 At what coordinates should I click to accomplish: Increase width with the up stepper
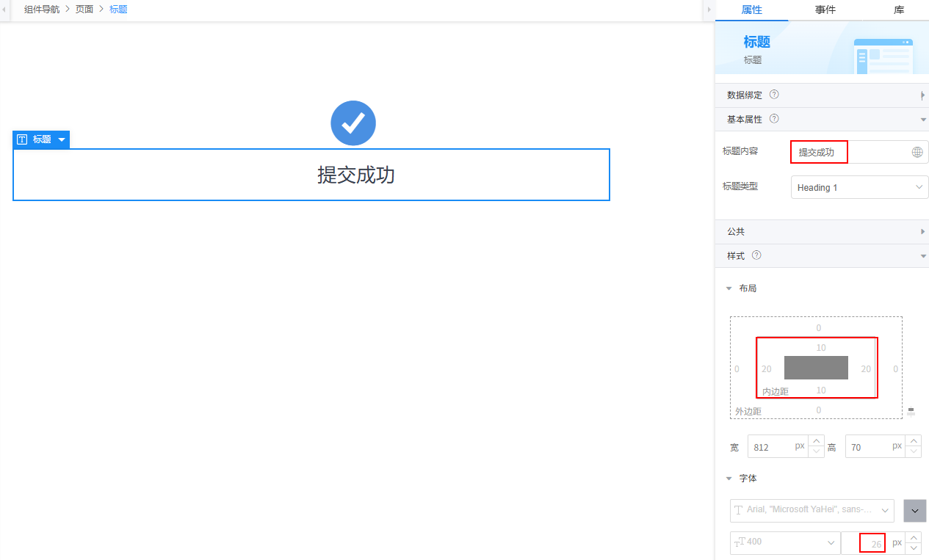tap(816, 441)
